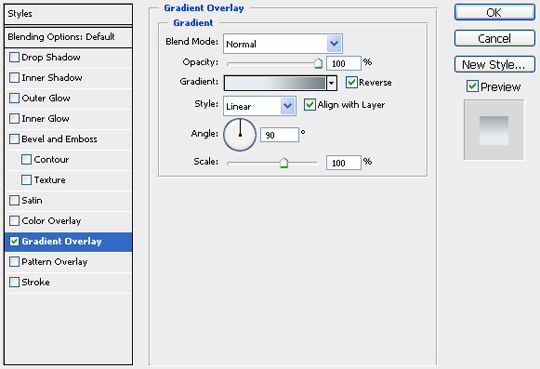Image resolution: width=540 pixels, height=369 pixels.
Task: Click the Cancel button
Action: pos(494,38)
